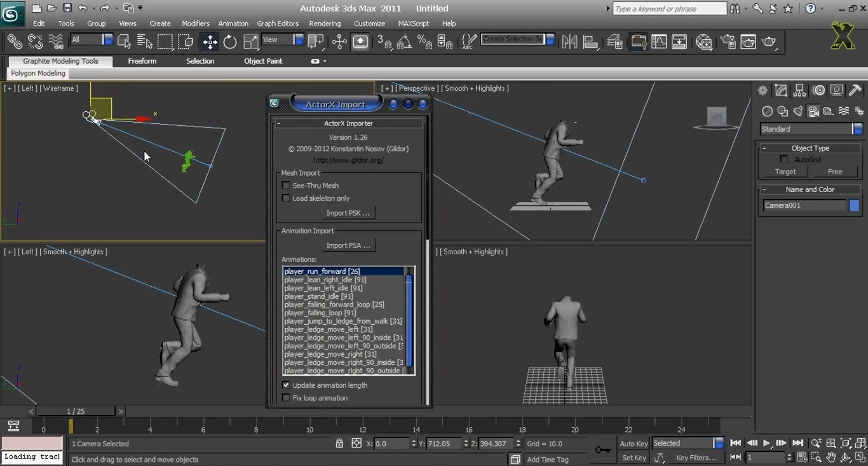Toggle the Selection Lock padlock icon

(339, 443)
